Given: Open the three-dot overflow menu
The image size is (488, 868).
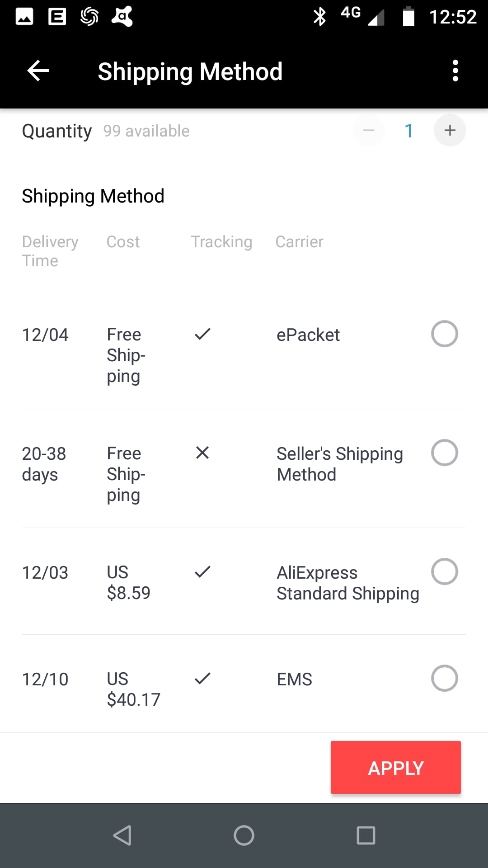Looking at the screenshot, I should coord(455,71).
